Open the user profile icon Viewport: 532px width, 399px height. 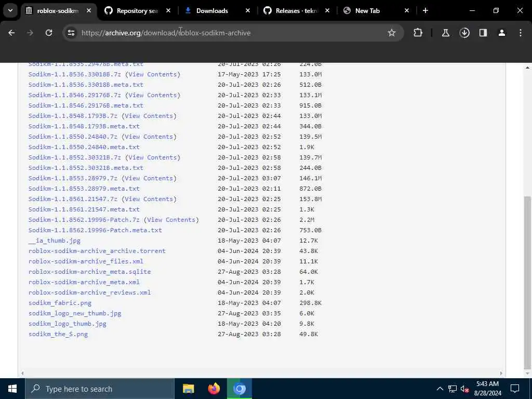(x=502, y=33)
